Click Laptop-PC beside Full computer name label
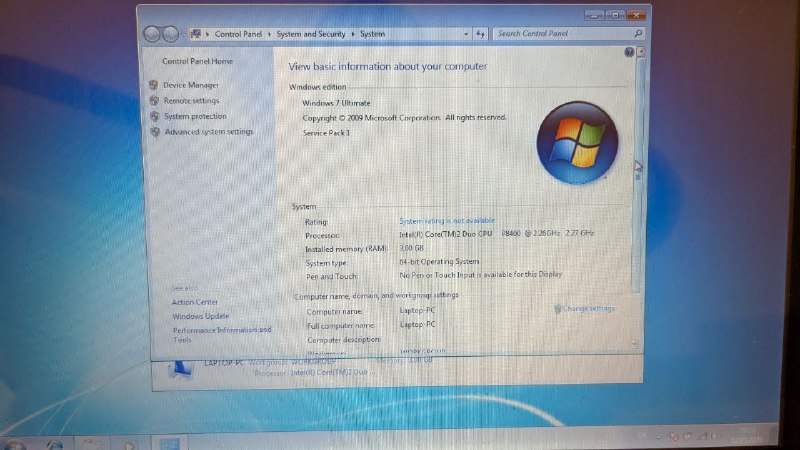This screenshot has width=800, height=450. click(417, 324)
